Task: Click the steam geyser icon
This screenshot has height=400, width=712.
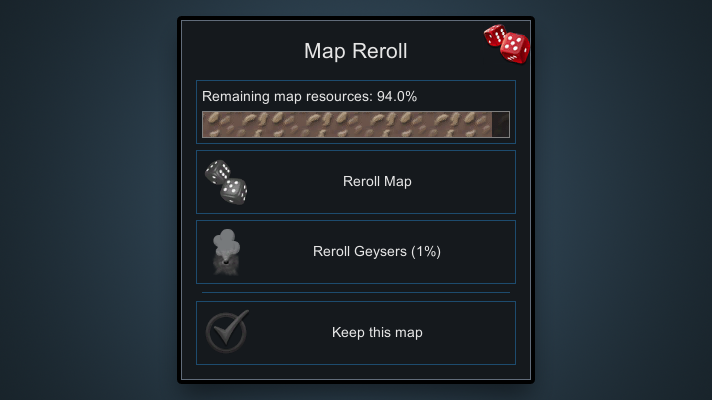Action: [226, 252]
